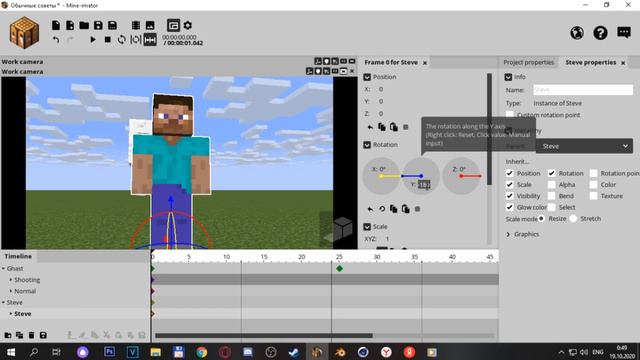Click the Z rotation wheel

coord(462,176)
